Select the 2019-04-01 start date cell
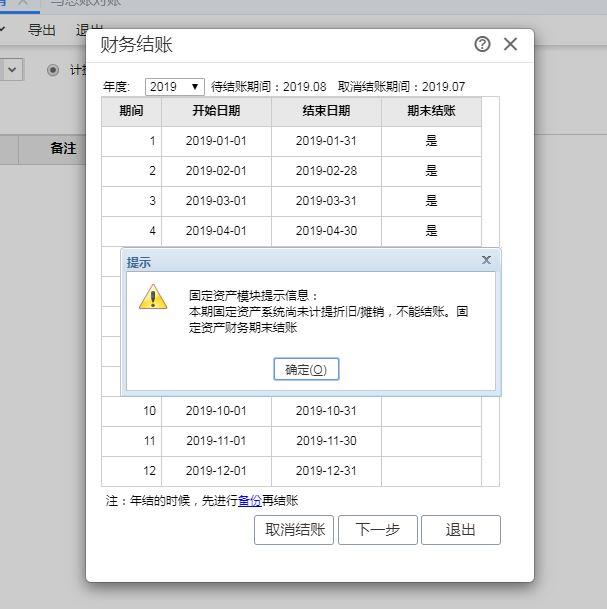This screenshot has width=607, height=609. click(216, 231)
